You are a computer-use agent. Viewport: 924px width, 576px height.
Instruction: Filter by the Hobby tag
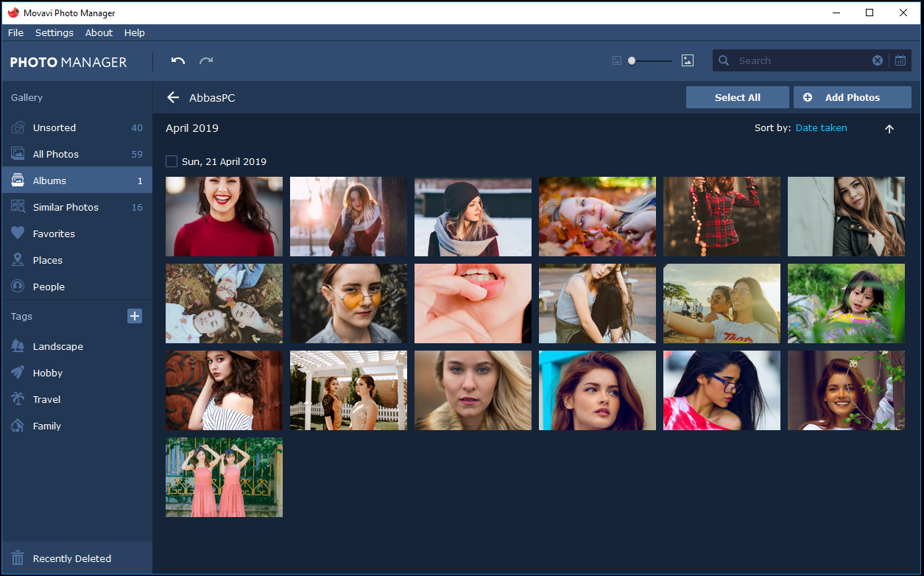(77, 373)
